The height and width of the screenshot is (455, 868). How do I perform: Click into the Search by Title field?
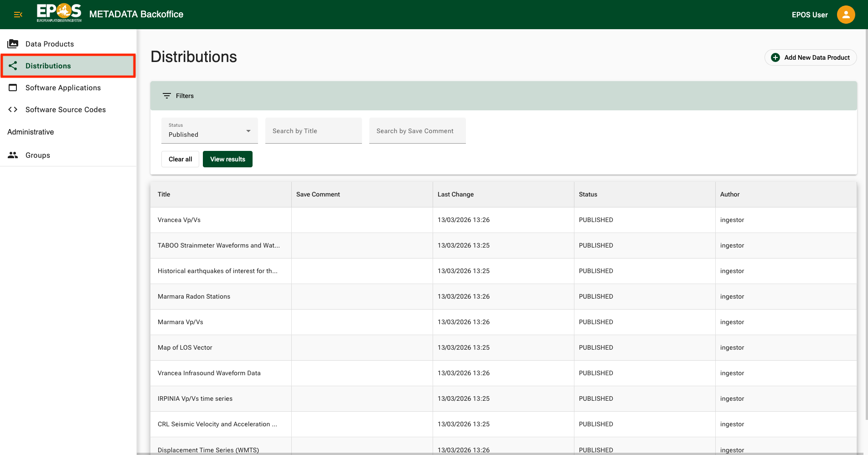[313, 131]
